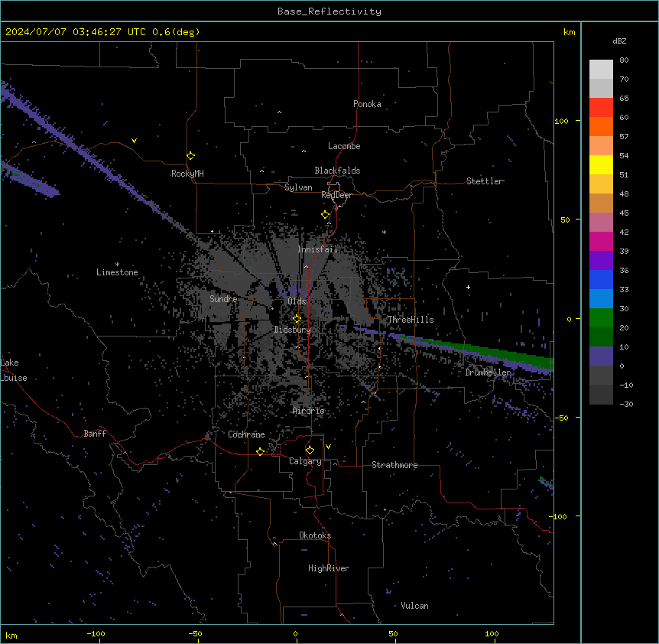This screenshot has height=644, width=659.
Task: Click the red 60-65 dBZ legend swatch
Action: click(601, 107)
